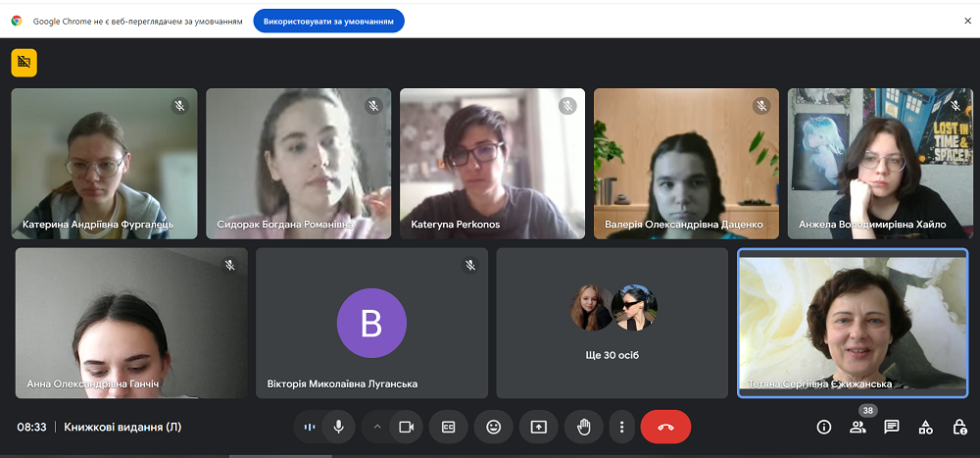The width and height of the screenshot is (980, 458).
Task: Open the activities shapes icon
Action: pyautogui.click(x=925, y=427)
